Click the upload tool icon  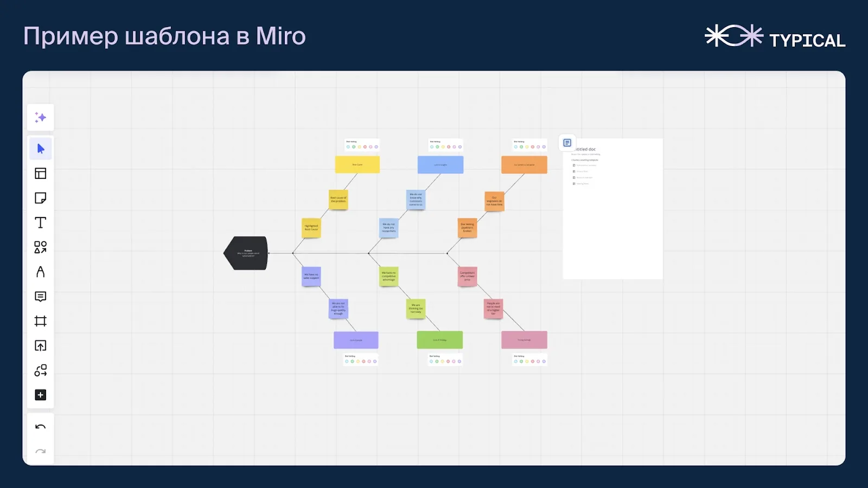[41, 345]
